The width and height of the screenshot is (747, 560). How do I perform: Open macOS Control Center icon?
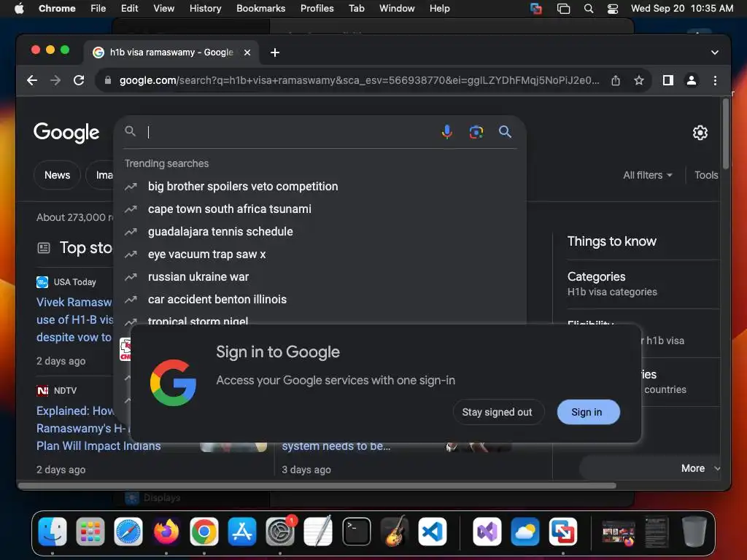tap(613, 9)
